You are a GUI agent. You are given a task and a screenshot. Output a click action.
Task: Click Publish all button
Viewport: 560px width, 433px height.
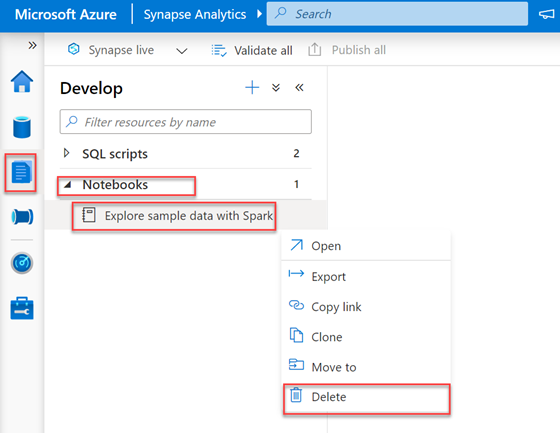coord(347,50)
